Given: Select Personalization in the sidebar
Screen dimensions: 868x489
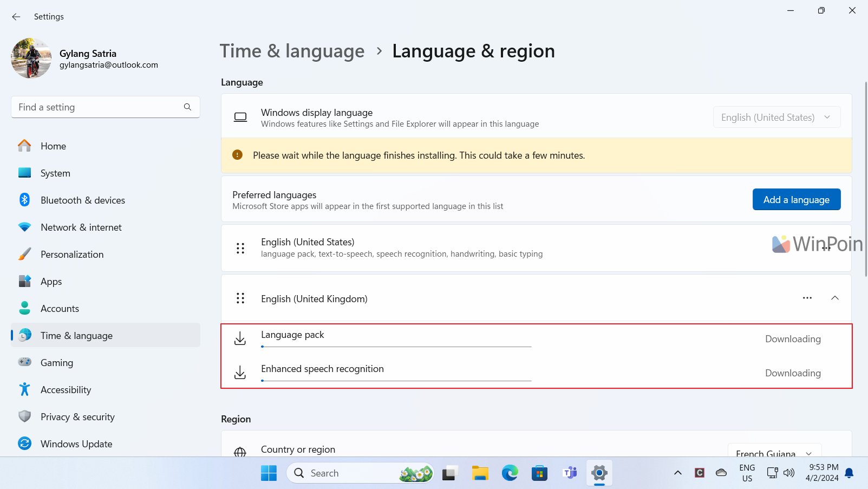Looking at the screenshot, I should 106,255.
